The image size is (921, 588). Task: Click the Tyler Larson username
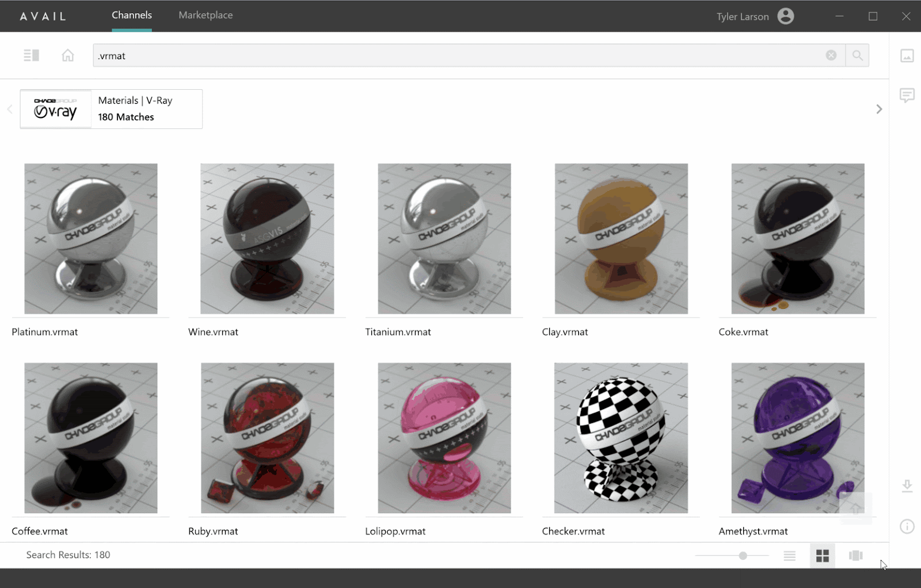pos(743,17)
